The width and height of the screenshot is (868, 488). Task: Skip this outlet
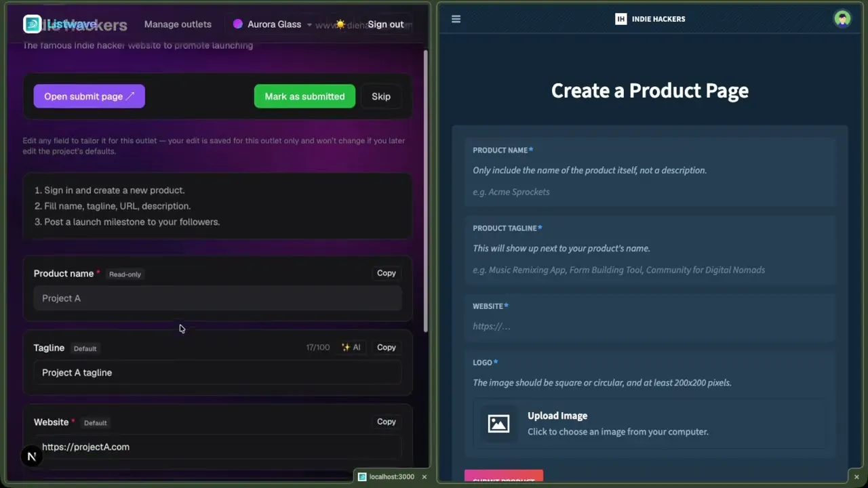click(381, 96)
